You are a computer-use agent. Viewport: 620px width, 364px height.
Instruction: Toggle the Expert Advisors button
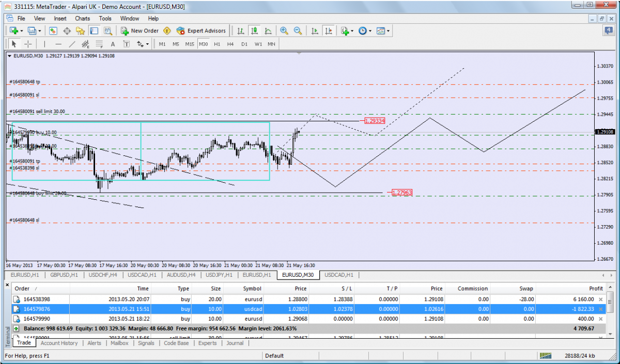click(x=201, y=31)
